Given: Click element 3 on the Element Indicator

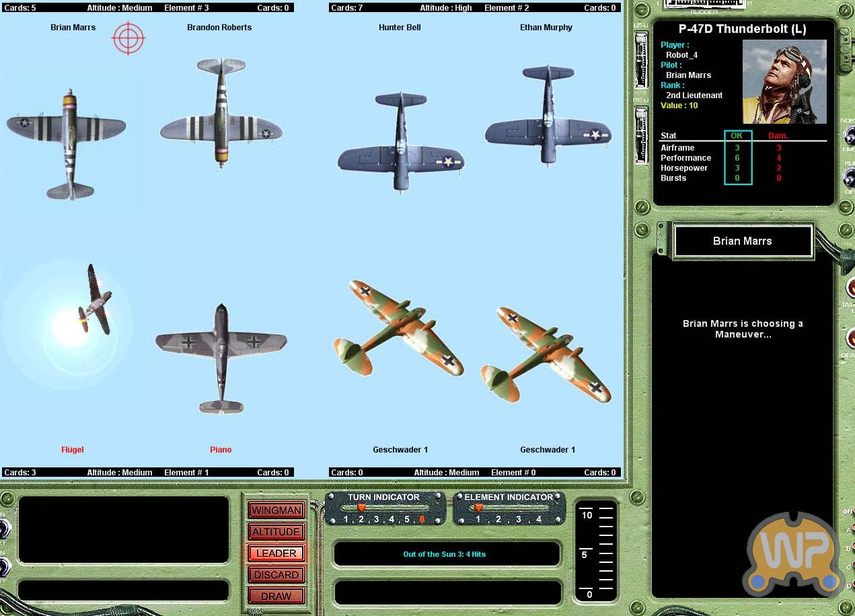Looking at the screenshot, I should (518, 519).
